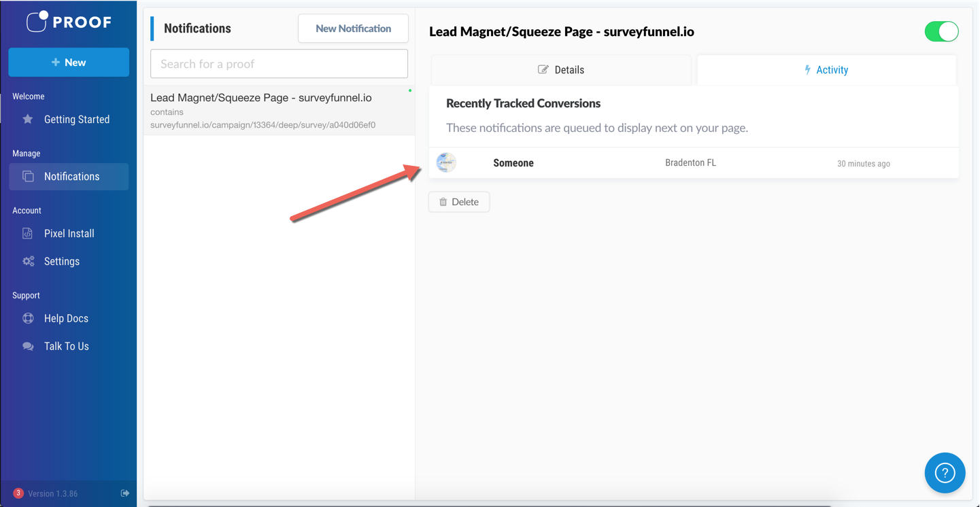Click the red notification badge showing 3
Viewport: 980px width, 507px height.
tap(18, 493)
